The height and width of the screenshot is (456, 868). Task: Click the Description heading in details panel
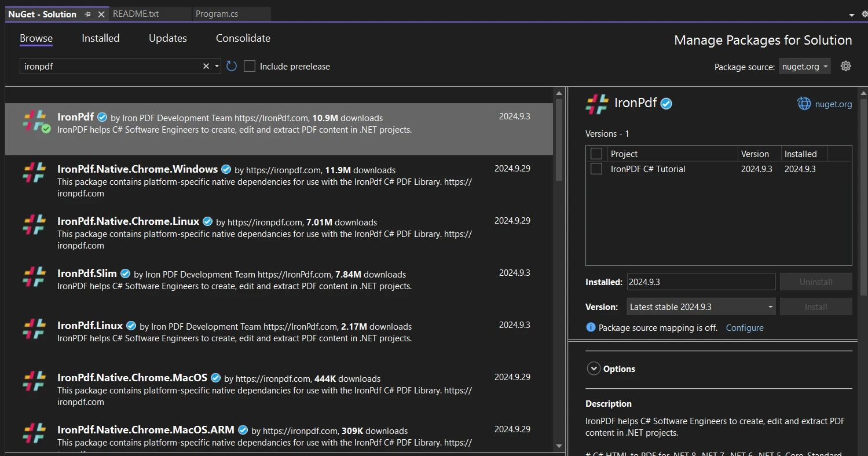[x=609, y=403]
